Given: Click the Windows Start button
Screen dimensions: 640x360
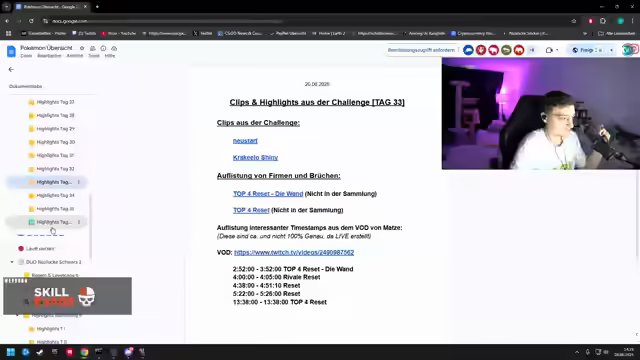Looking at the screenshot, I should (x=11, y=352).
